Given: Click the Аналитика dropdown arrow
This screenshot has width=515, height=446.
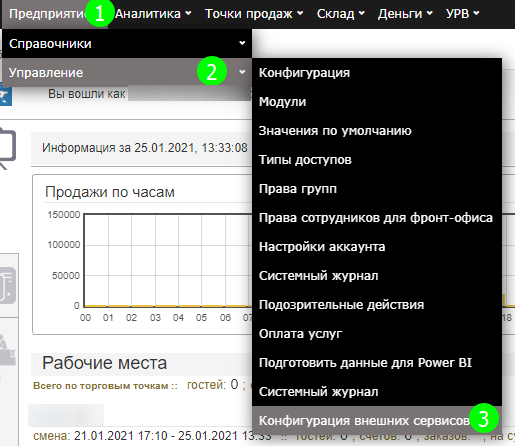Looking at the screenshot, I should tap(188, 13).
